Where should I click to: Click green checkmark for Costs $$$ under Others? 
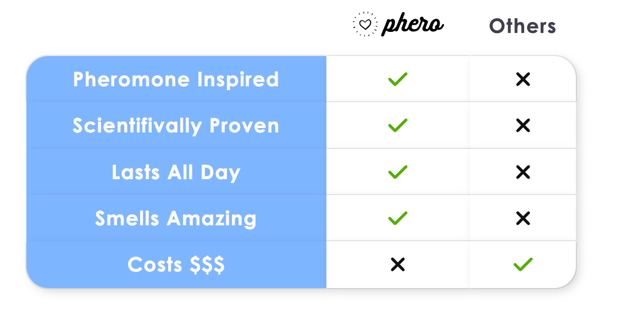[523, 265]
